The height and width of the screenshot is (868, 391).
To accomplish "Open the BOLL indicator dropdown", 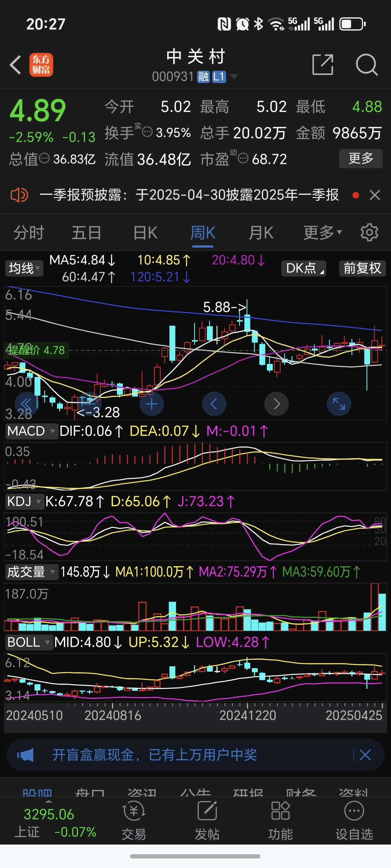I will 29,642.
